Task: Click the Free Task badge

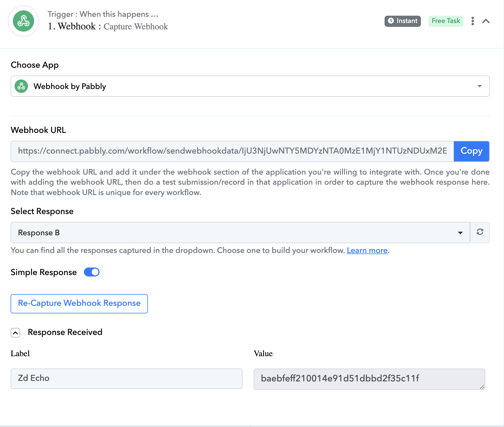Action: (x=446, y=21)
